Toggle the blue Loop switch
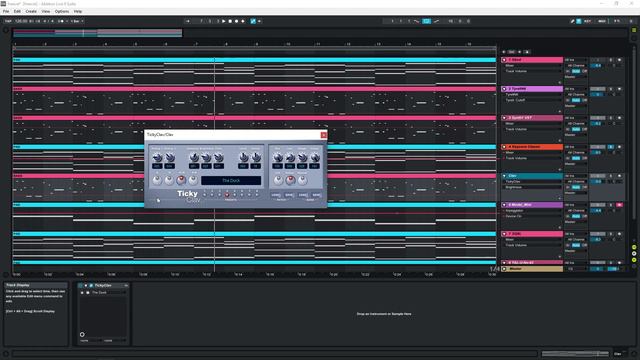 (x=427, y=21)
